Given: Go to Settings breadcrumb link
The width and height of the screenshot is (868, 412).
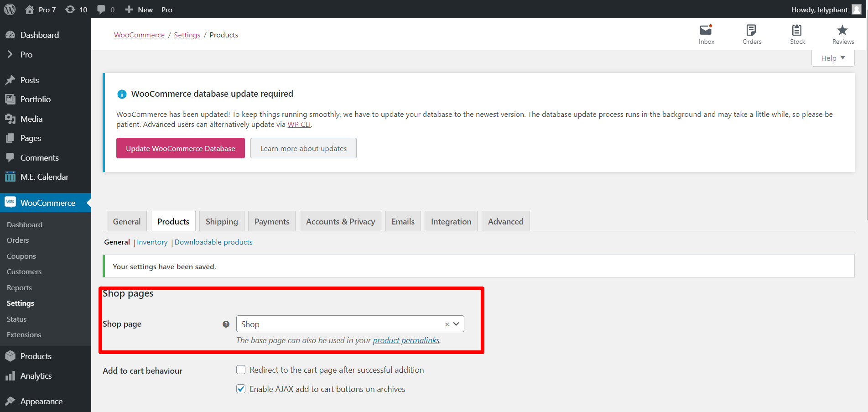Looking at the screenshot, I should [187, 35].
